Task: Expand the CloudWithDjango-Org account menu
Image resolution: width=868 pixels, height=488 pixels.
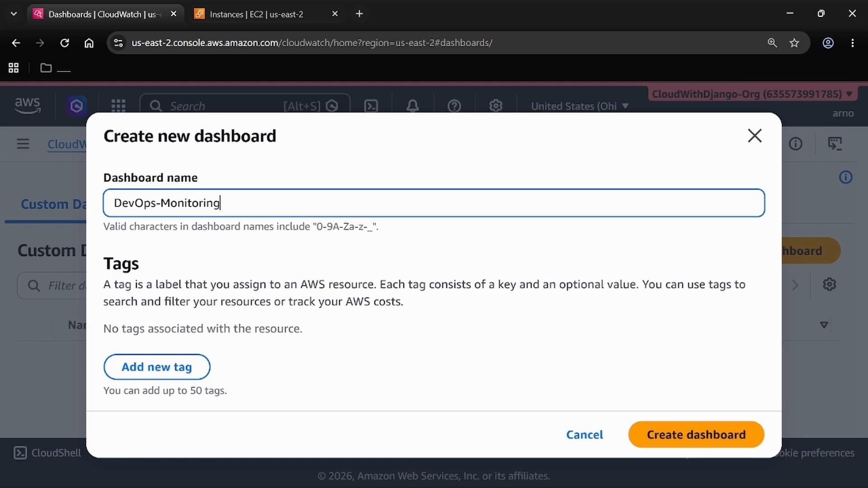Action: point(752,94)
